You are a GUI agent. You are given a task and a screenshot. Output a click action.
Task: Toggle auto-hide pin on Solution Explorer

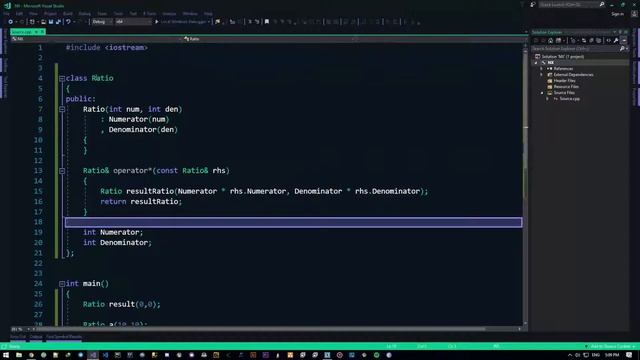click(x=620, y=32)
